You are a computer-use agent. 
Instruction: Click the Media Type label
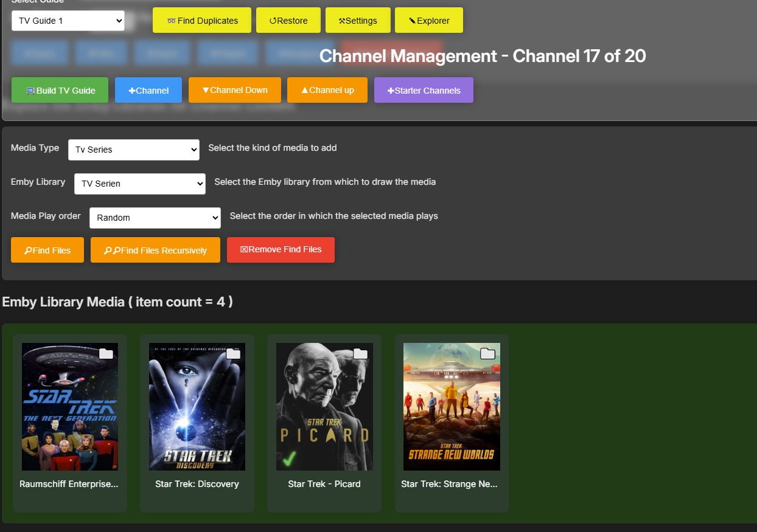point(35,148)
